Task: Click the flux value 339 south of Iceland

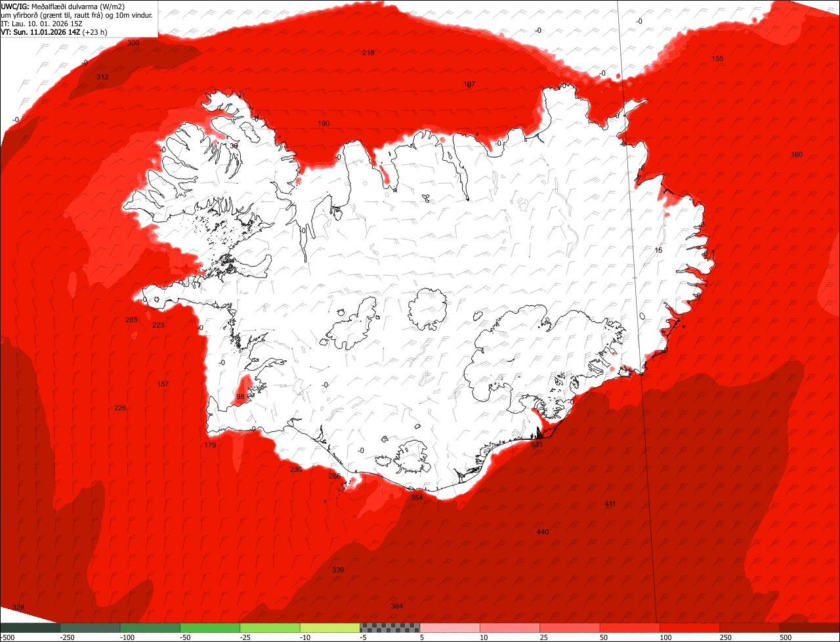Action: click(338, 570)
